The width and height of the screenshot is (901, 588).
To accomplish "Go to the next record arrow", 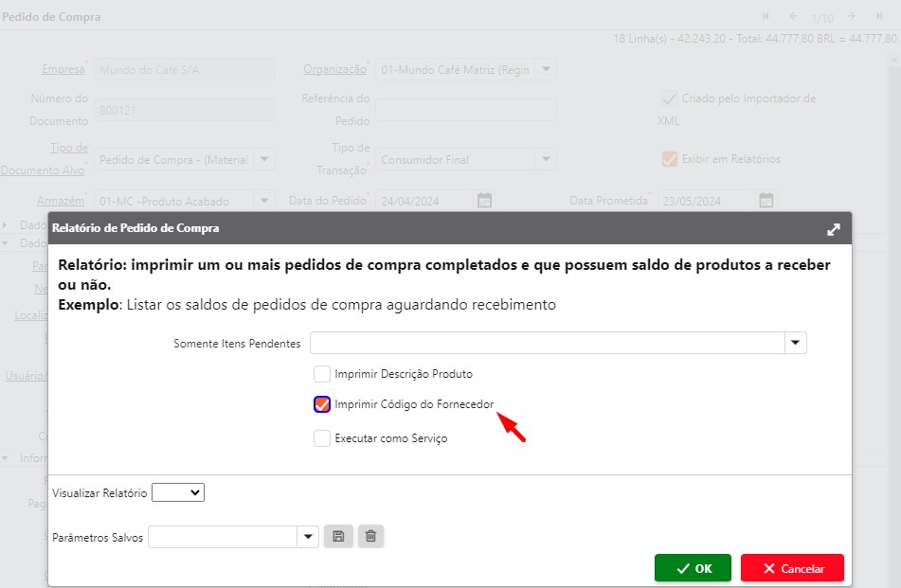I will (x=852, y=16).
